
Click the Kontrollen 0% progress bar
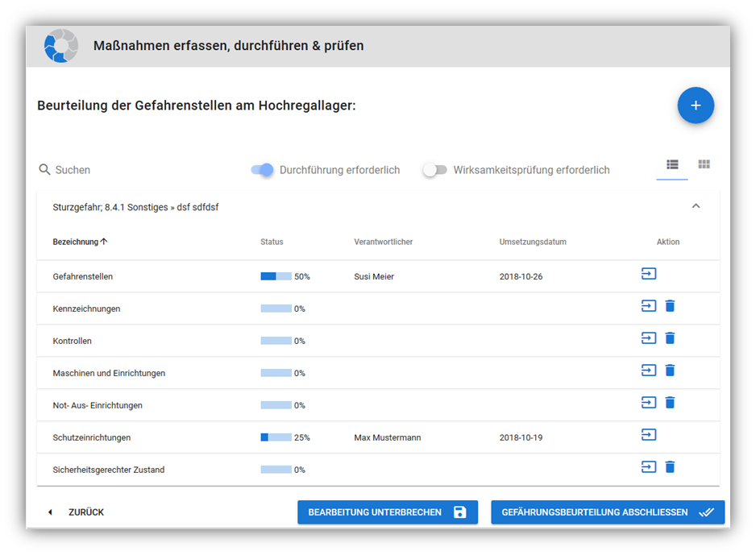(x=276, y=341)
